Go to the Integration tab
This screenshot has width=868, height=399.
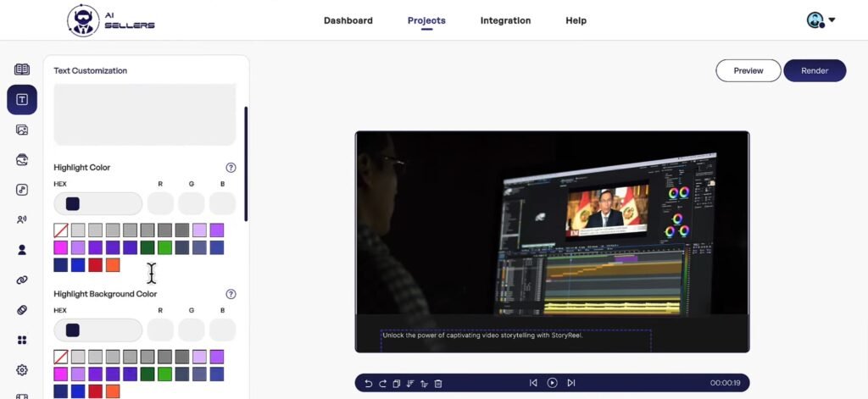point(505,20)
